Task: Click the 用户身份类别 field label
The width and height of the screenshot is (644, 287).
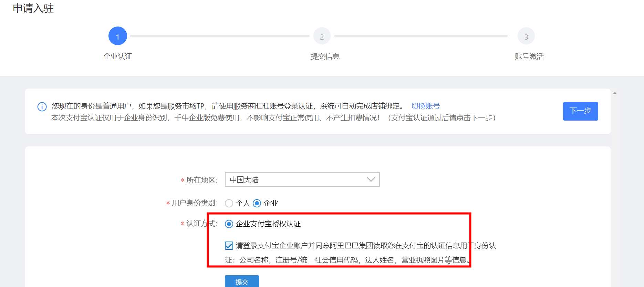Action: [x=195, y=203]
